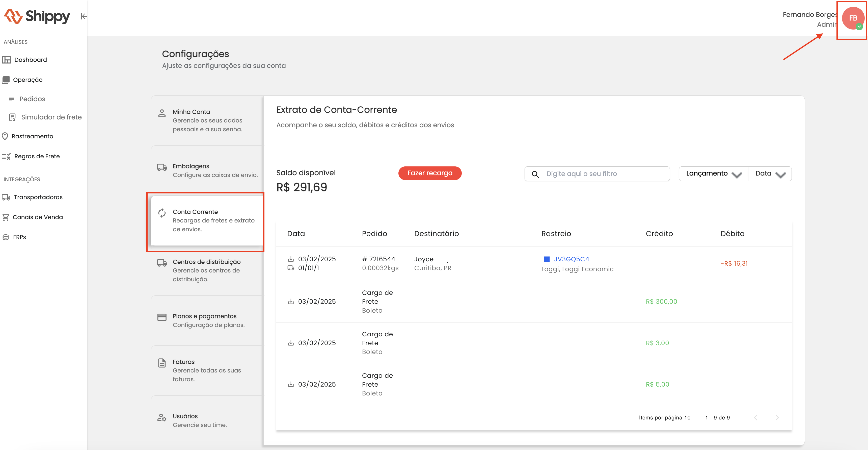The height and width of the screenshot is (450, 868).
Task: Click the Shippy logo
Action: click(37, 16)
